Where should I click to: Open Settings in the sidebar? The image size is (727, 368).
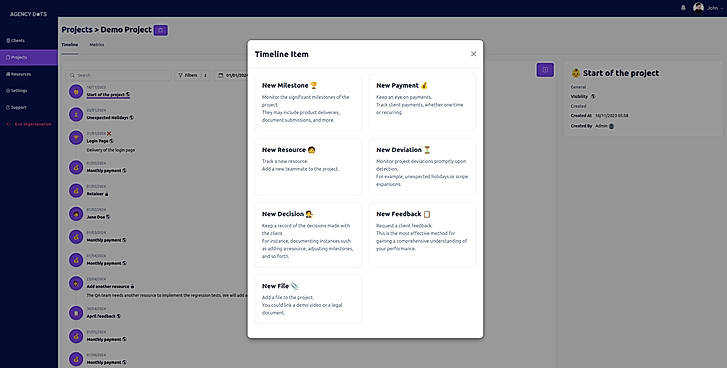pyautogui.click(x=28, y=91)
